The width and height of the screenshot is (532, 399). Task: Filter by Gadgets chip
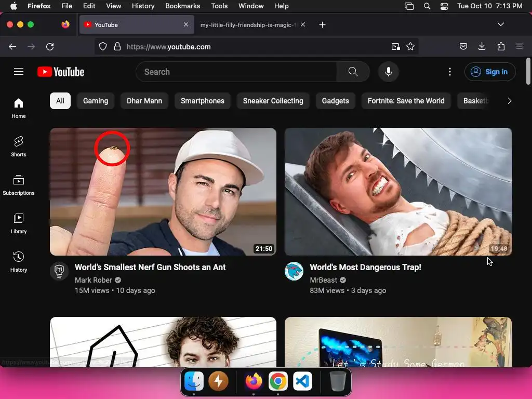335,101
